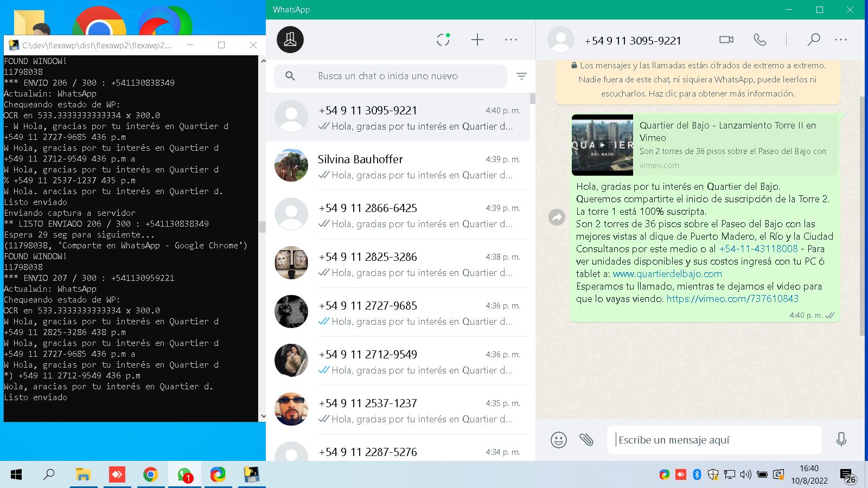The height and width of the screenshot is (488, 868).
Task: Start a voice call with the contact
Action: pos(760,40)
